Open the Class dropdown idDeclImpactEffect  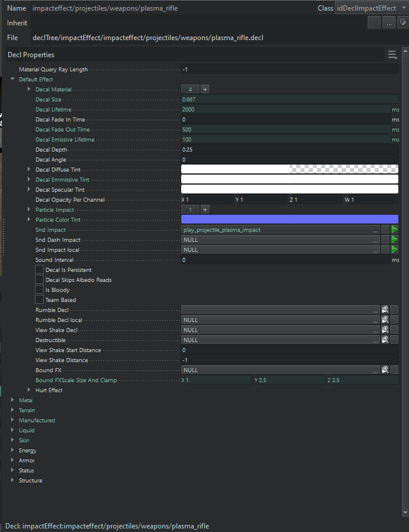click(x=371, y=8)
